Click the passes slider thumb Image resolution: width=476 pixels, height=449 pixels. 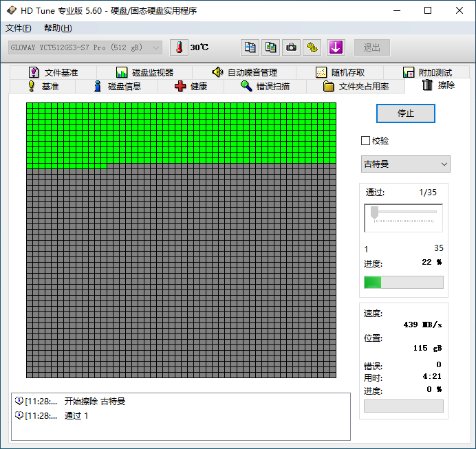[x=375, y=212]
